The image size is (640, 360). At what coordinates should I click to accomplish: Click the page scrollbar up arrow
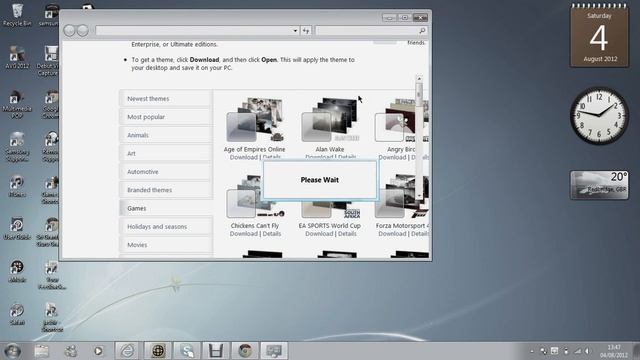[419, 78]
